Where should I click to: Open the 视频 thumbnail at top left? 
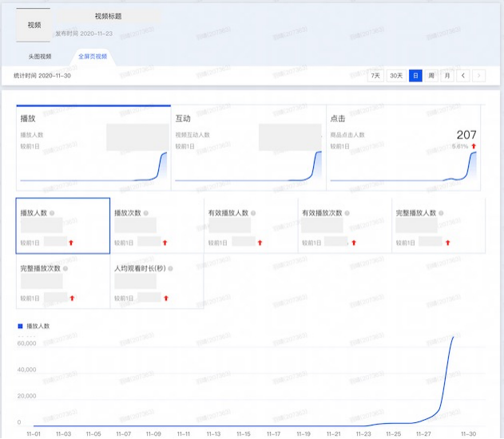point(34,25)
